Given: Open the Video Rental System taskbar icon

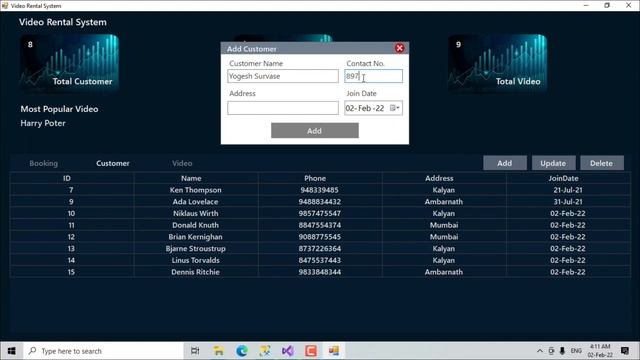Looking at the screenshot, I should click(x=334, y=351).
